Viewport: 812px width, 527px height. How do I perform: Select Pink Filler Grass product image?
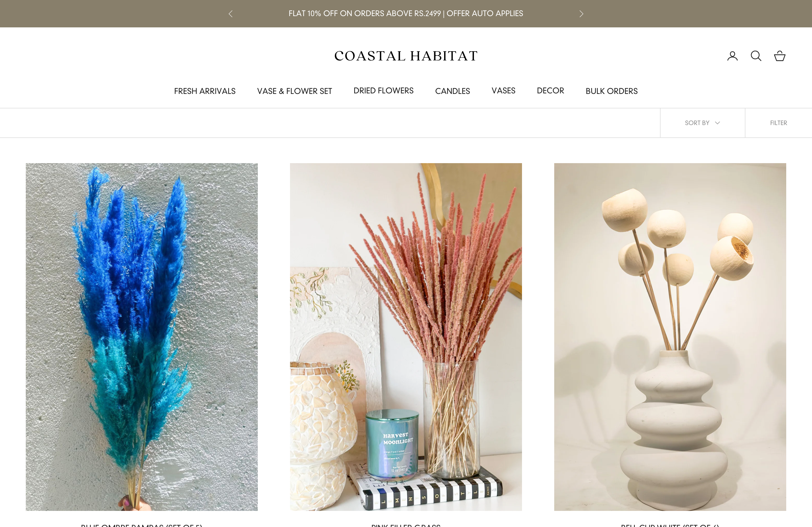(406, 336)
